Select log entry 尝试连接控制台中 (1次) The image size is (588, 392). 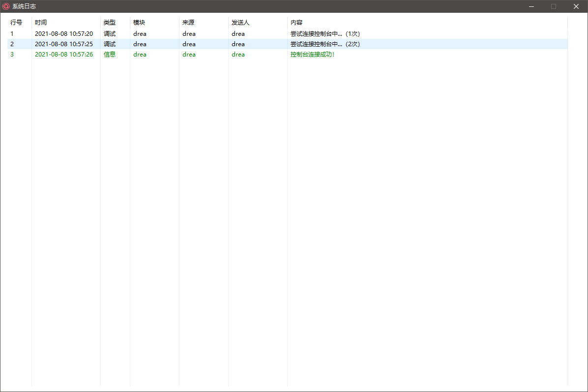pos(325,34)
